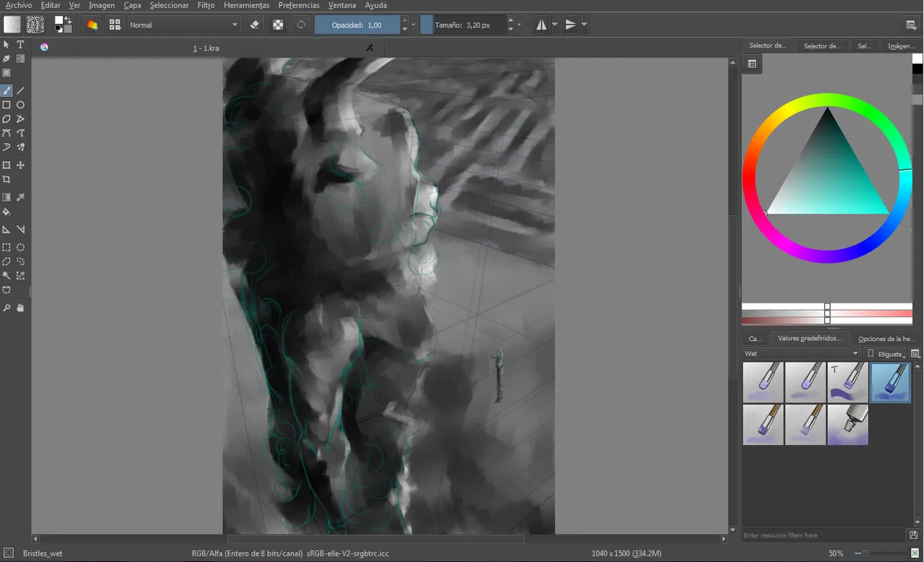Open the Preferencias menu
The image size is (924, 562).
pos(299,5)
